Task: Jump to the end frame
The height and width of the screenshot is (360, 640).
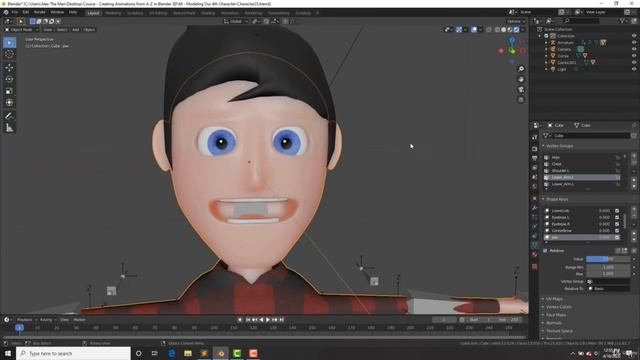Action: coord(281,320)
